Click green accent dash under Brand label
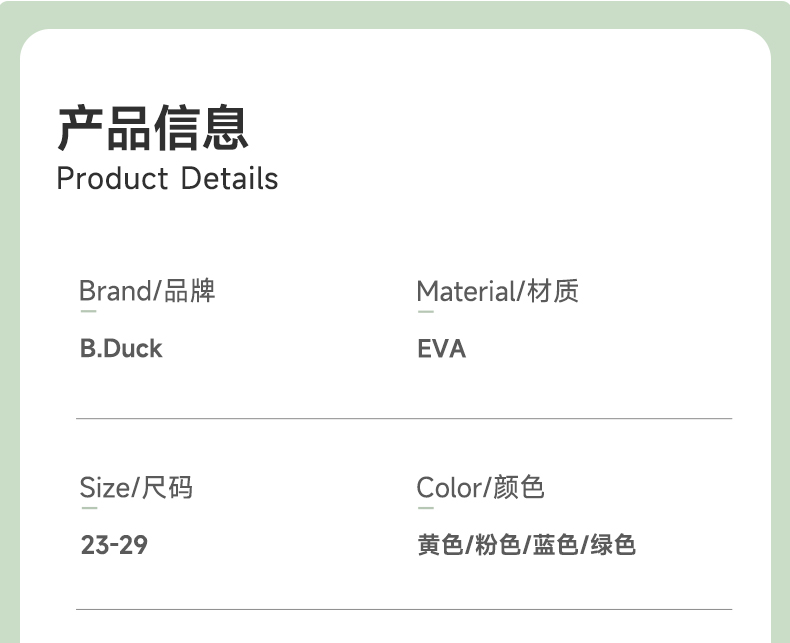The width and height of the screenshot is (790, 643). pyautogui.click(x=88, y=312)
